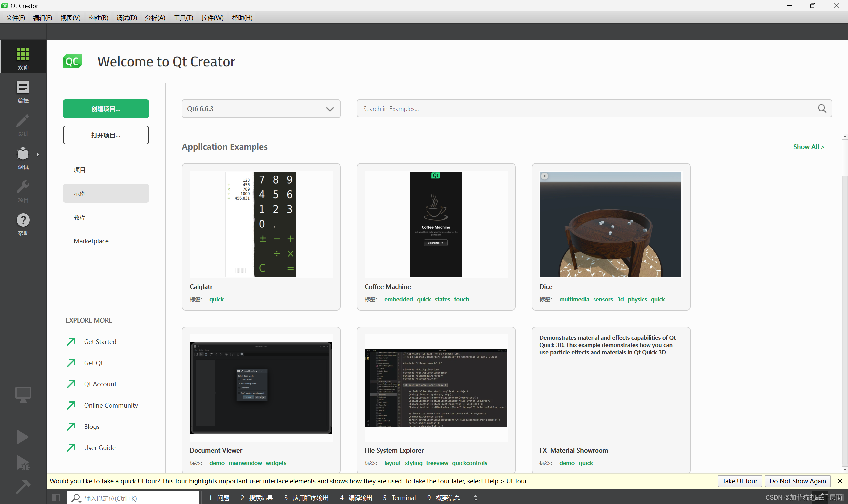Click the physics tag under Dice
This screenshot has height=504, width=848.
click(637, 299)
